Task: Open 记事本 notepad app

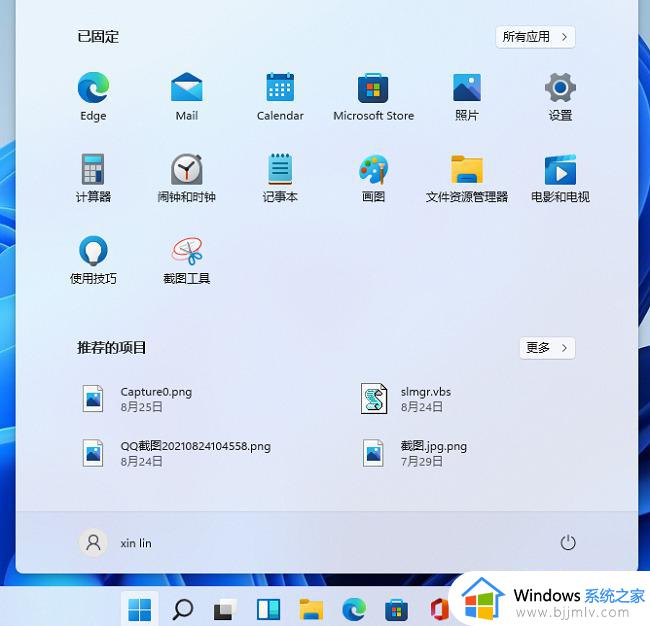Action: point(280,178)
